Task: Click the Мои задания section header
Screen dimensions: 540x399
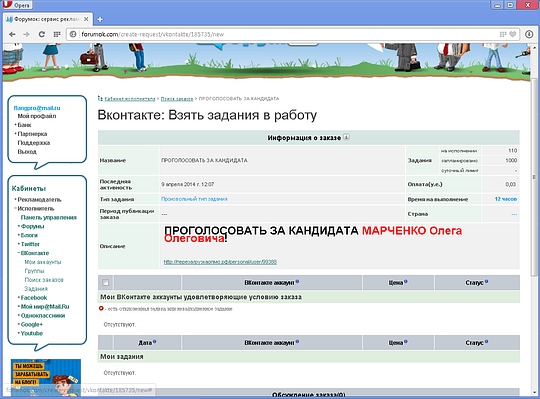Action: point(309,357)
